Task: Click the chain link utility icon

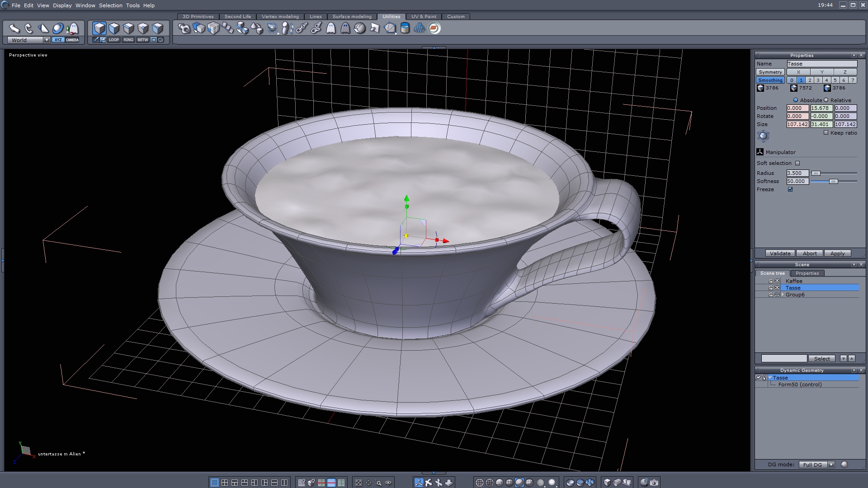Action: 302,28
